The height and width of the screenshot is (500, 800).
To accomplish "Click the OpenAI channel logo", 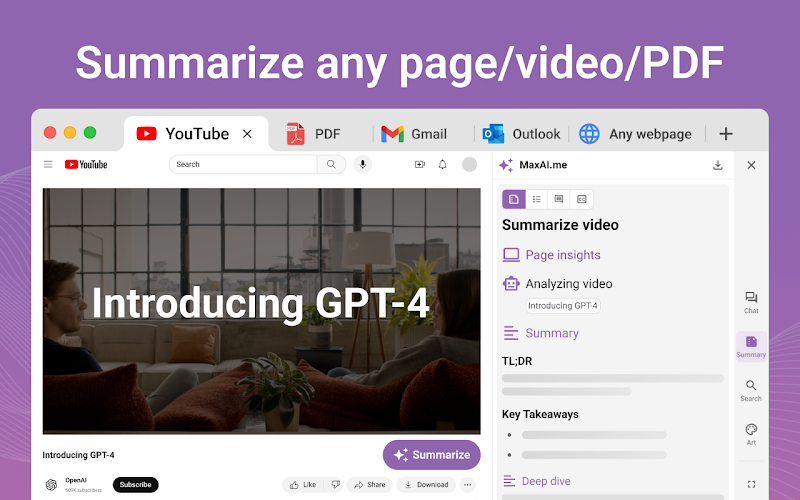I will (51, 485).
